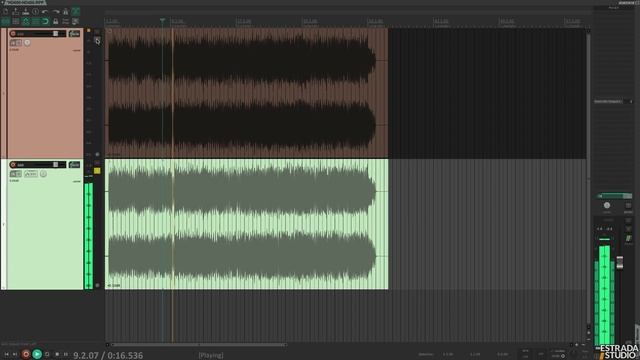Viewport: 640px width, 360px height.
Task: Click the green track's level meter
Action: (89, 236)
